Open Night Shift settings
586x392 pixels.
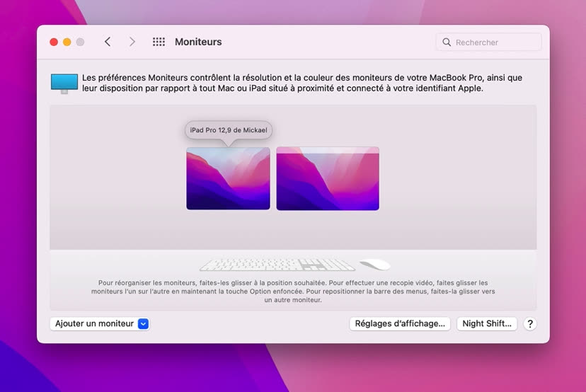point(487,323)
